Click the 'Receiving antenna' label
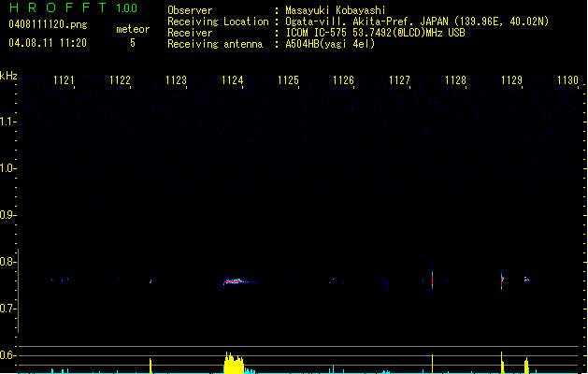Viewport: 588px width, 374px height. click(x=215, y=44)
